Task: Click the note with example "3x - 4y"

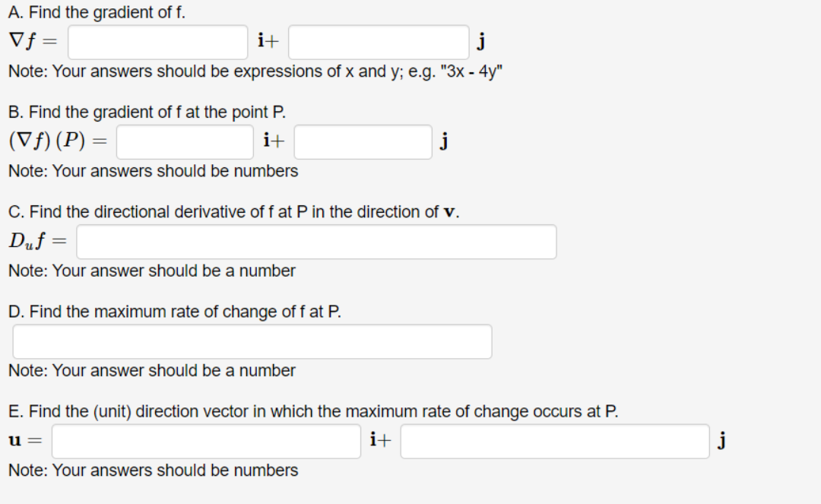Action: pos(255,71)
